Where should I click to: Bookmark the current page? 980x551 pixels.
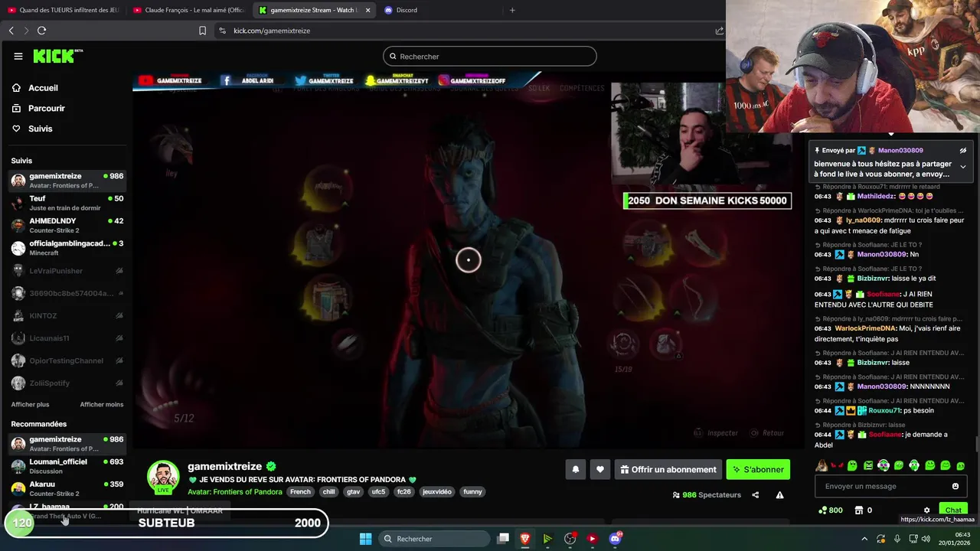point(202,31)
